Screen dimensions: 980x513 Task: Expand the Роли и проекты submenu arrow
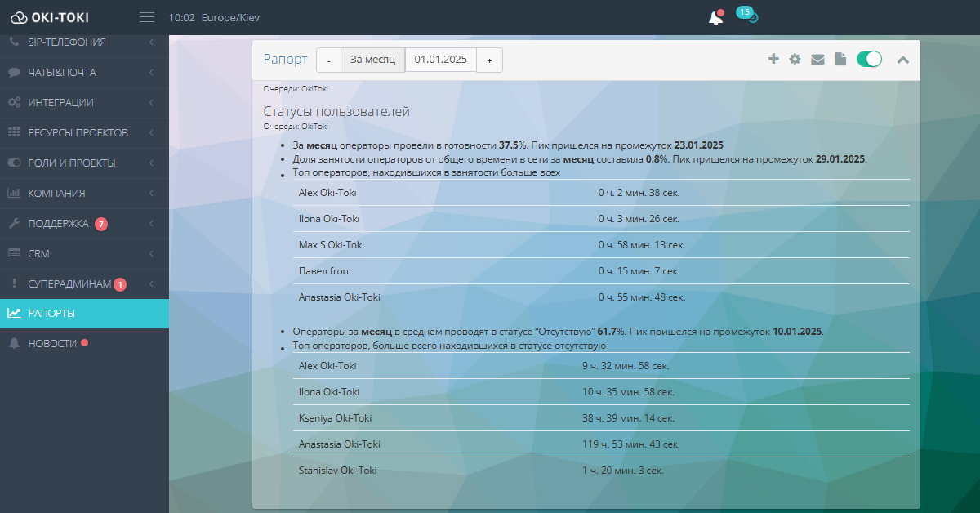click(152, 163)
